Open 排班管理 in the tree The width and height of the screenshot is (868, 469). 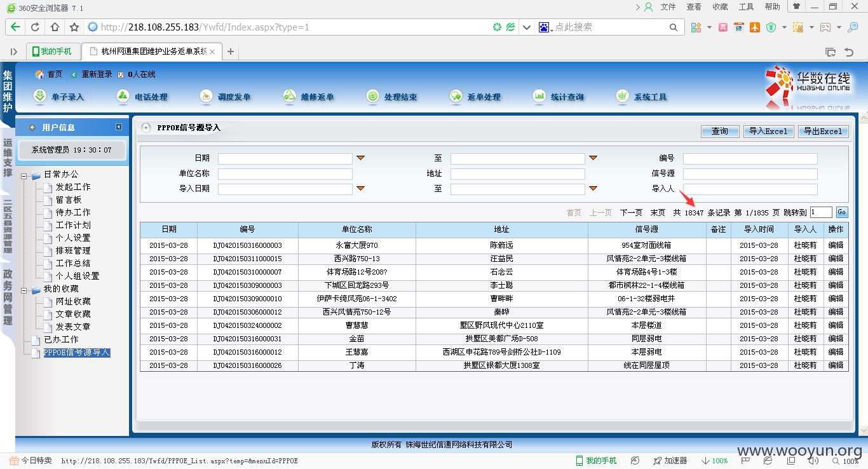click(x=73, y=250)
